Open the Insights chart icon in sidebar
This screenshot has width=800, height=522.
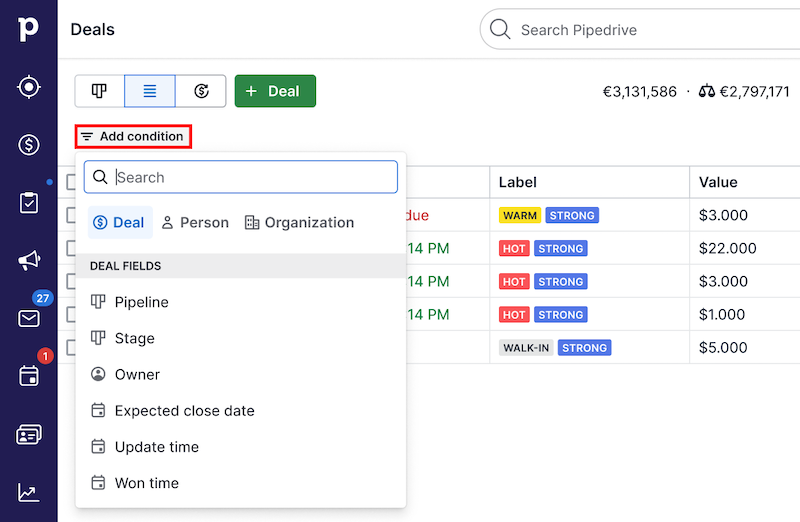click(x=29, y=492)
